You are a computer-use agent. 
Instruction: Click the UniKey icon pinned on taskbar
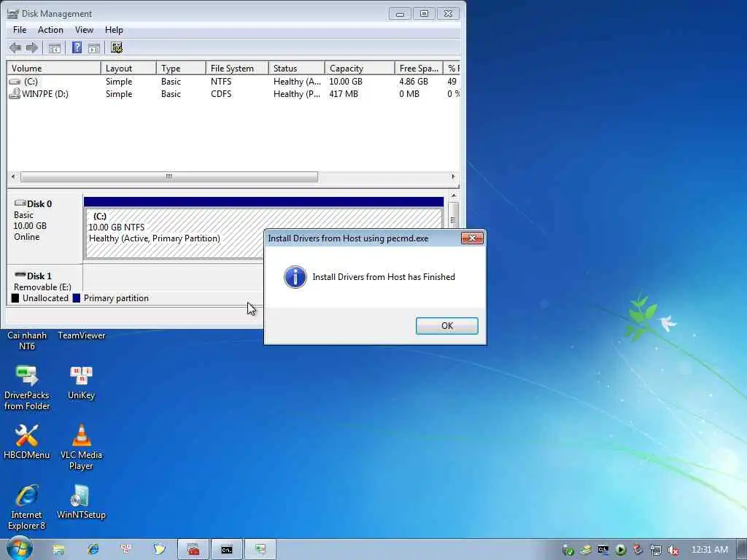click(126, 550)
